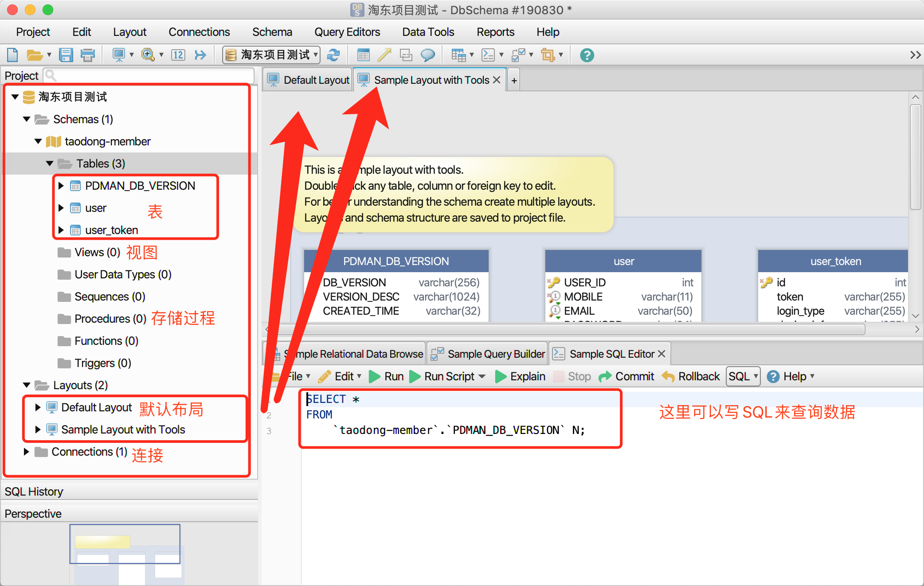Click the zoom magnifier icon

tap(148, 55)
